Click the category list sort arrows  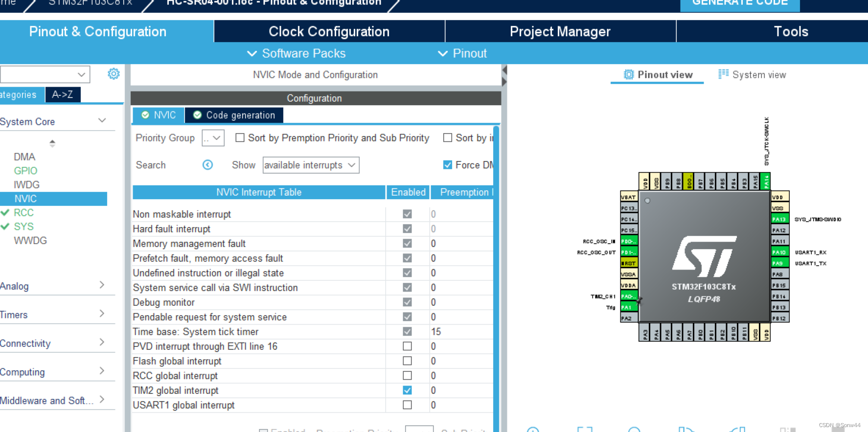(52, 143)
